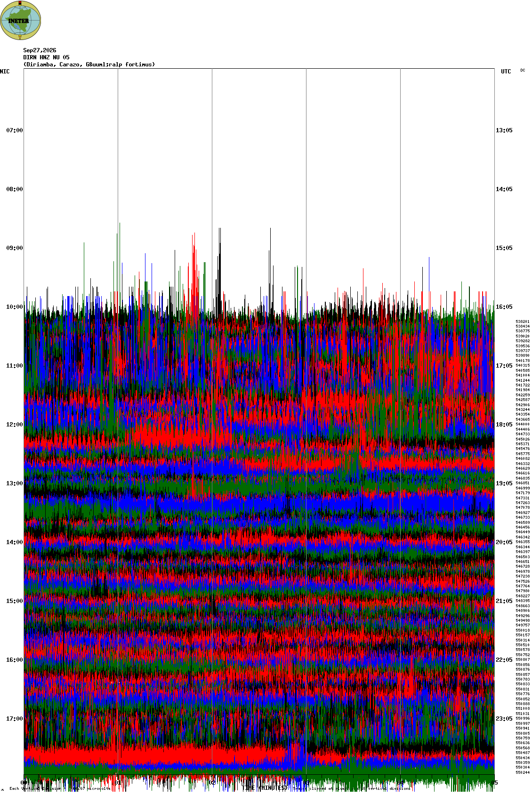
Task: Click the 10:00 local time label
Action: [15, 307]
